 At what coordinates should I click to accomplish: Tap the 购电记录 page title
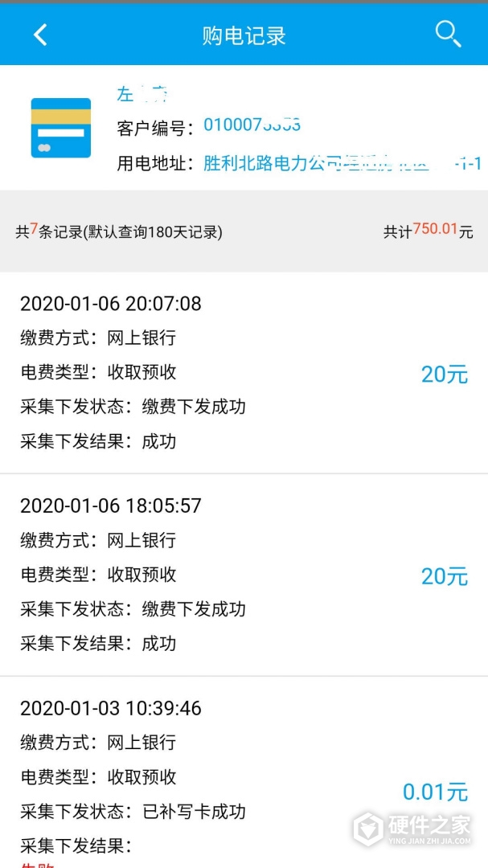click(244, 35)
